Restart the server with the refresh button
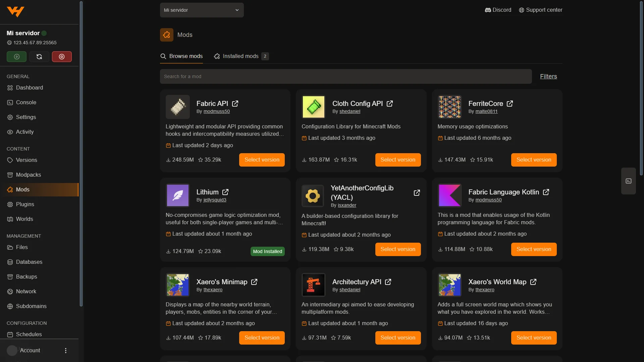644x362 pixels. click(39, 57)
